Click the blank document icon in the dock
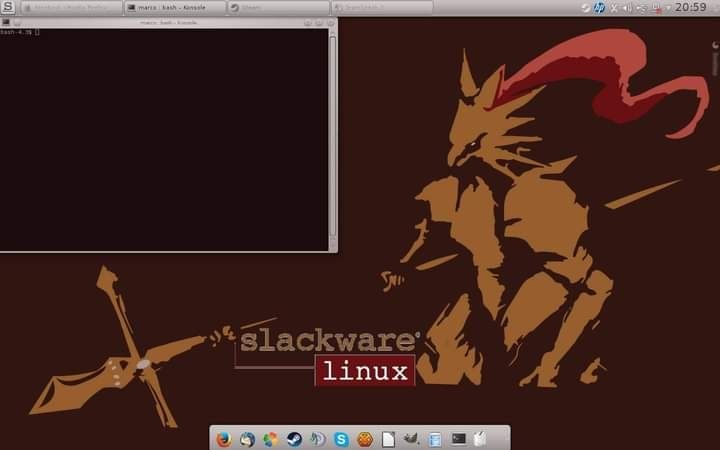The width and height of the screenshot is (720, 450). [x=388, y=439]
